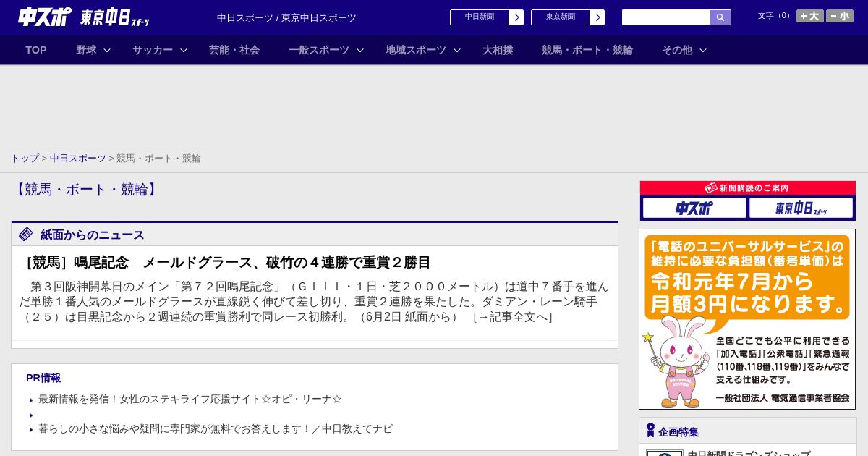Open the サッカー menu
Image resolution: width=868 pixels, height=456 pixels.
153,50
